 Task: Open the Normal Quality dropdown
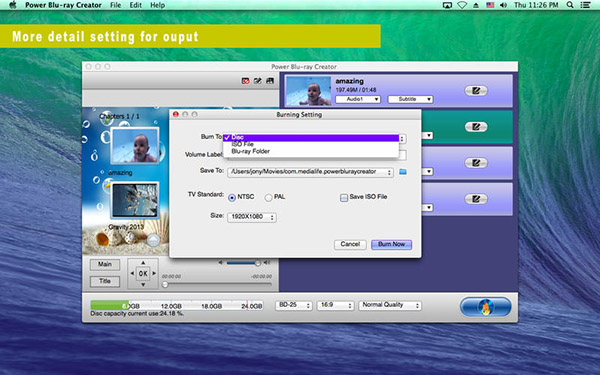click(x=390, y=305)
